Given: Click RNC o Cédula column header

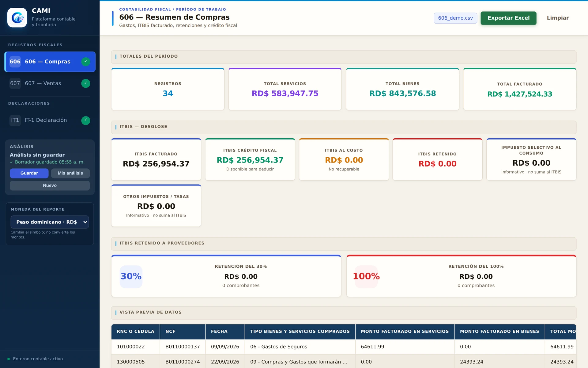Looking at the screenshot, I should pos(135,332).
